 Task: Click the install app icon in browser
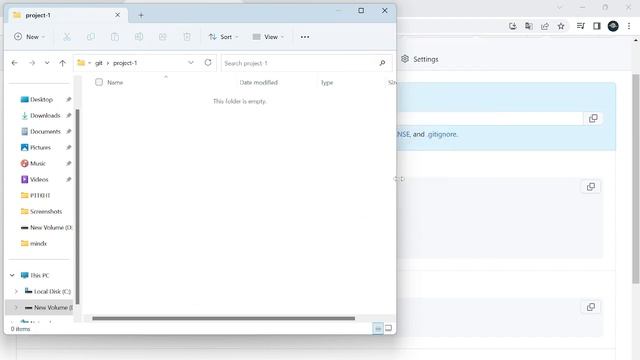pyautogui.click(x=513, y=26)
